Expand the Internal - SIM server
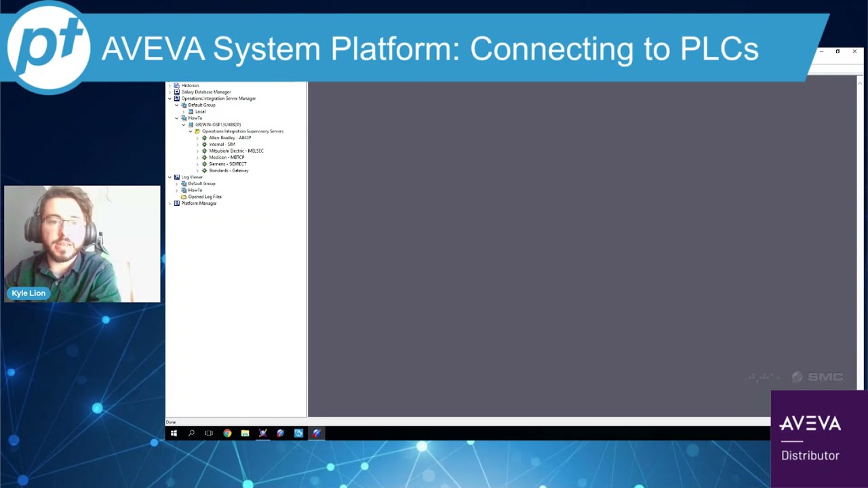This screenshot has width=868, height=488. click(197, 144)
